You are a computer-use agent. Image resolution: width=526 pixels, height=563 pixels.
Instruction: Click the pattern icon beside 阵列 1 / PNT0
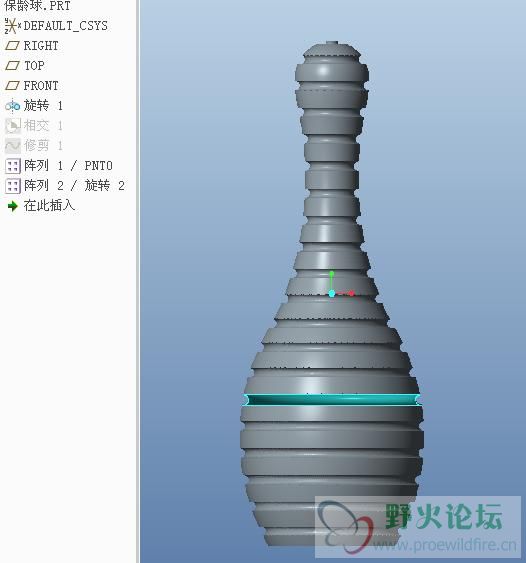click(x=13, y=166)
